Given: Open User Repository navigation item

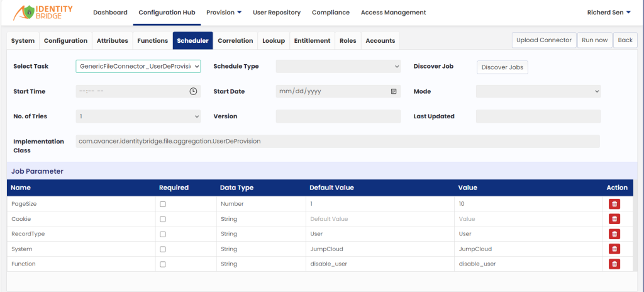Looking at the screenshot, I should pos(277,13).
